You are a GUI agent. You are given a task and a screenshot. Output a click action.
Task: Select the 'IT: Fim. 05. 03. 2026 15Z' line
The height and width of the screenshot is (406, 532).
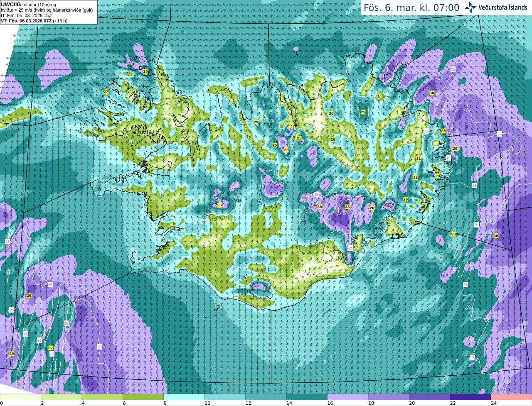26,15
